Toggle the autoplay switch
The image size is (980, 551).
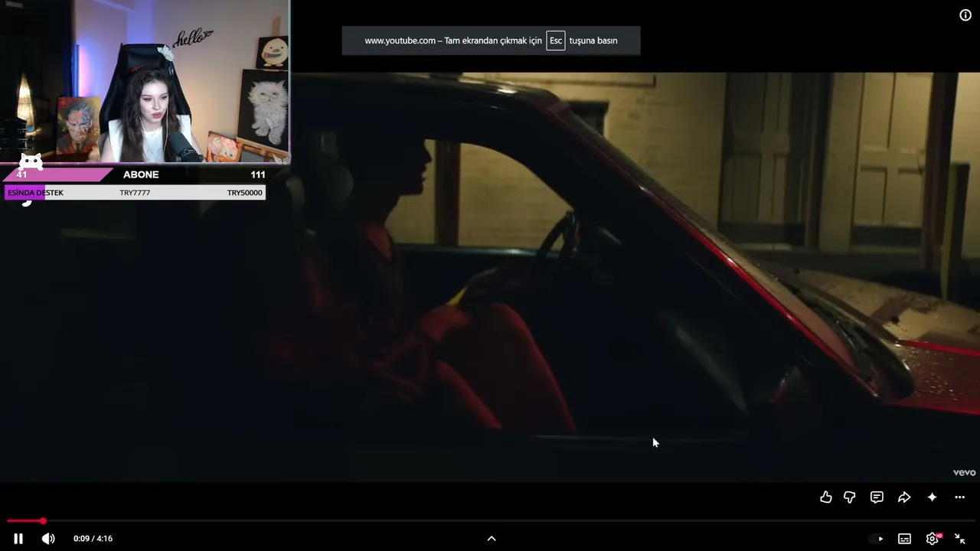(x=876, y=539)
